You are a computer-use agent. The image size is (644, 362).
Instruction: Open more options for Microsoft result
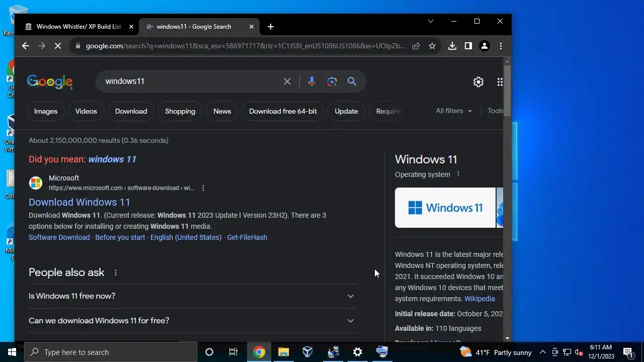tap(203, 188)
